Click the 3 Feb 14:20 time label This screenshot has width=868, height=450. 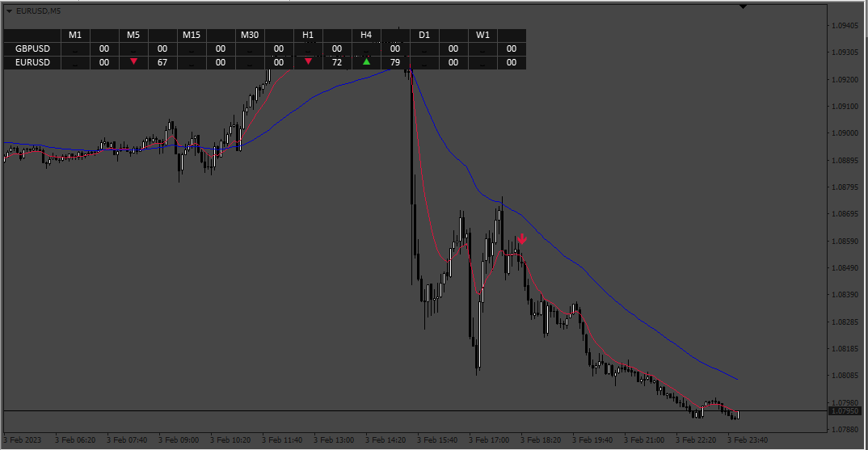coord(386,440)
